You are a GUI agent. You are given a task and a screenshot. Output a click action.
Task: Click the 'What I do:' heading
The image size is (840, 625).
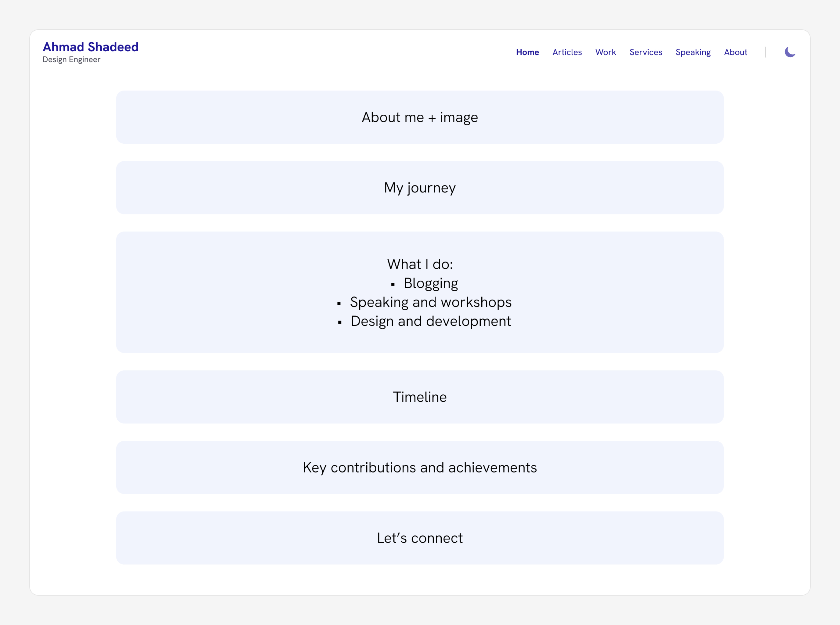(420, 264)
